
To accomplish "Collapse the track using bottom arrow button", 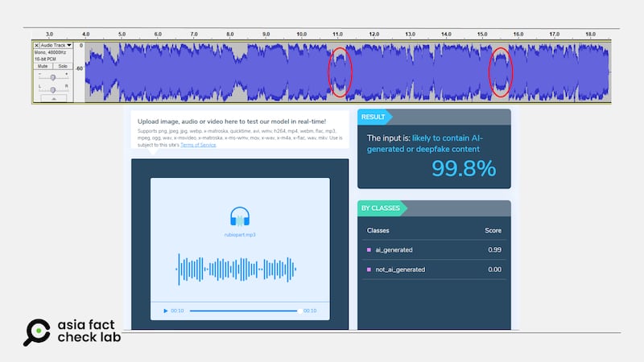I will (x=53, y=99).
